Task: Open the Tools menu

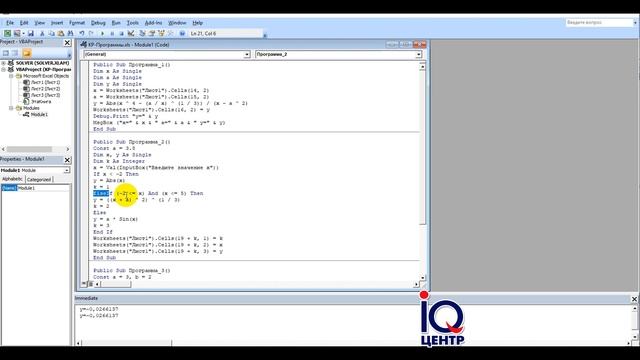Action: pyautogui.click(x=133, y=23)
